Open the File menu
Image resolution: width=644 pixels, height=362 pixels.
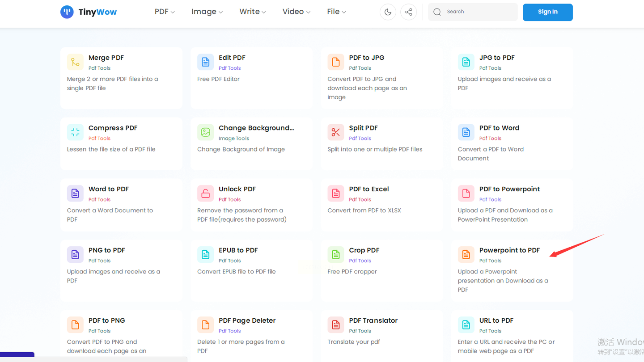(x=336, y=12)
